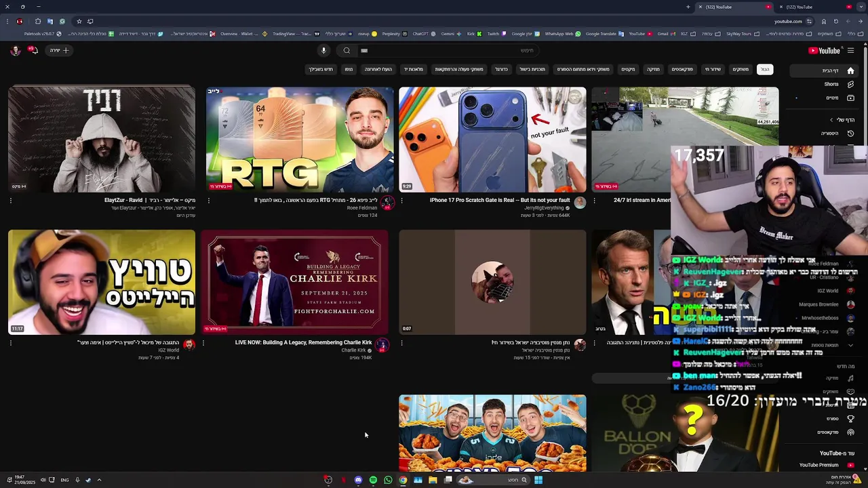Select the "מיקסים" filter chip

pos(629,69)
